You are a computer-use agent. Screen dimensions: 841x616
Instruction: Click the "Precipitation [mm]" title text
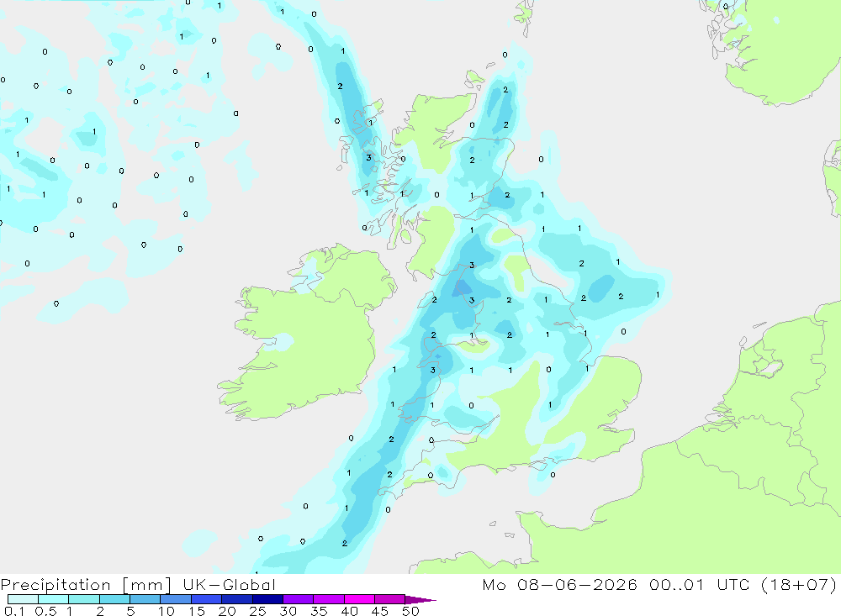pyautogui.click(x=86, y=585)
